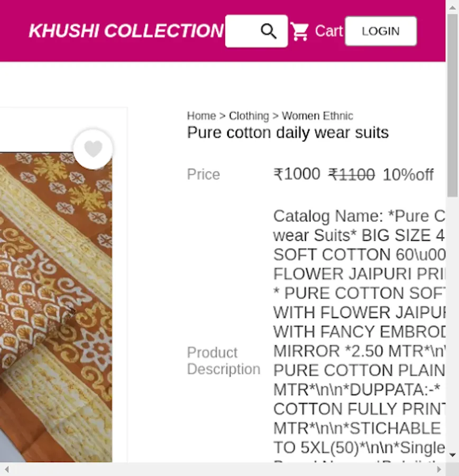459x476 pixels.
Task: Go to Home breadcrumb link
Action: pyautogui.click(x=201, y=116)
